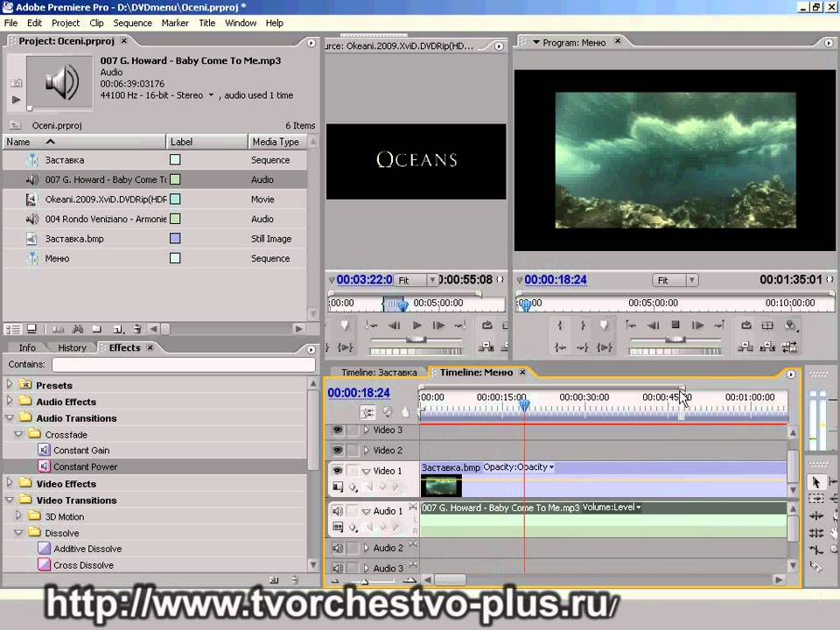Delete selected item with Project panel trash icon
Screen dimensions: 840x630
point(137,329)
